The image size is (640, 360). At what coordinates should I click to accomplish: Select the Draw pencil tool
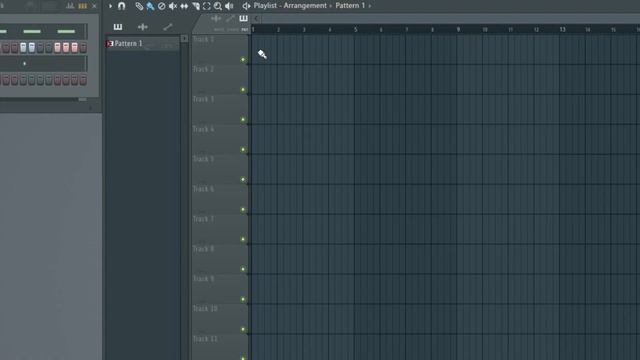click(139, 6)
